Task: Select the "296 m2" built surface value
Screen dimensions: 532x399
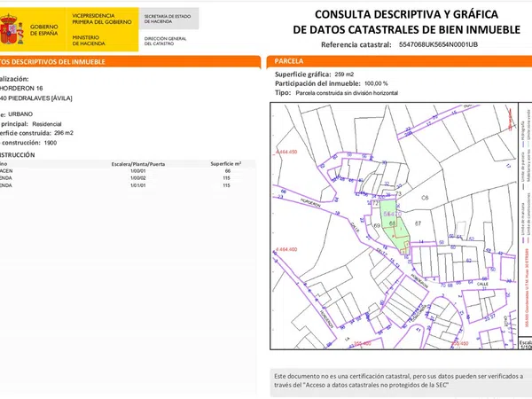Action: pos(64,133)
